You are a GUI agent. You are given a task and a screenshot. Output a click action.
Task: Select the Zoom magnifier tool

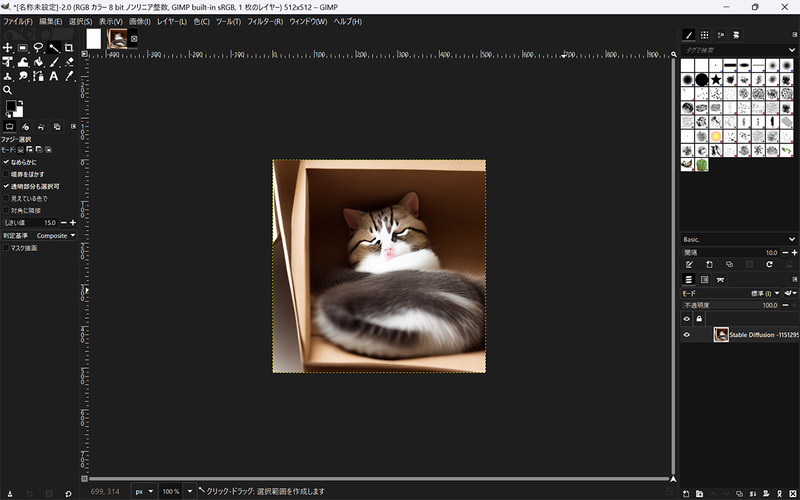pos(8,90)
